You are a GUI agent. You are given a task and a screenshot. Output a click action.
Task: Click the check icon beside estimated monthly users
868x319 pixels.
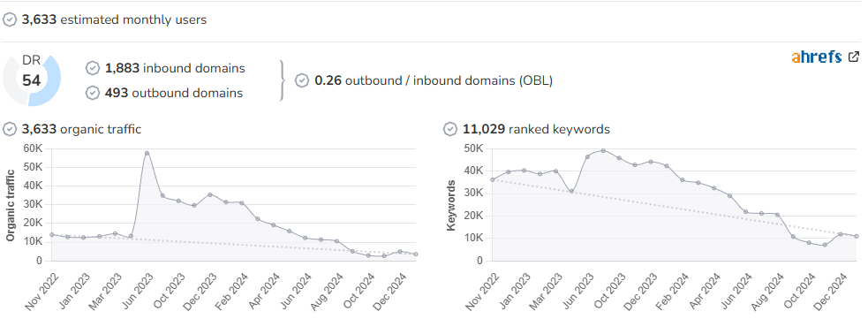(10, 20)
